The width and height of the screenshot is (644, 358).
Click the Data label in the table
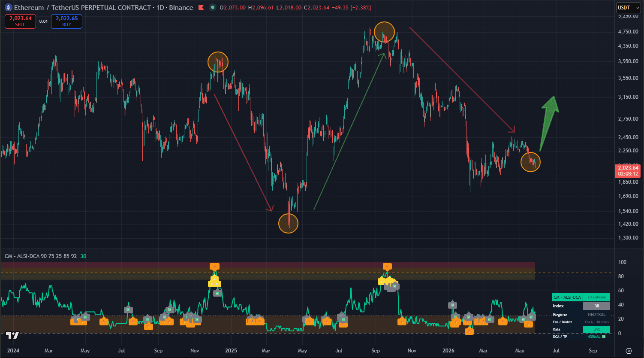point(557,329)
